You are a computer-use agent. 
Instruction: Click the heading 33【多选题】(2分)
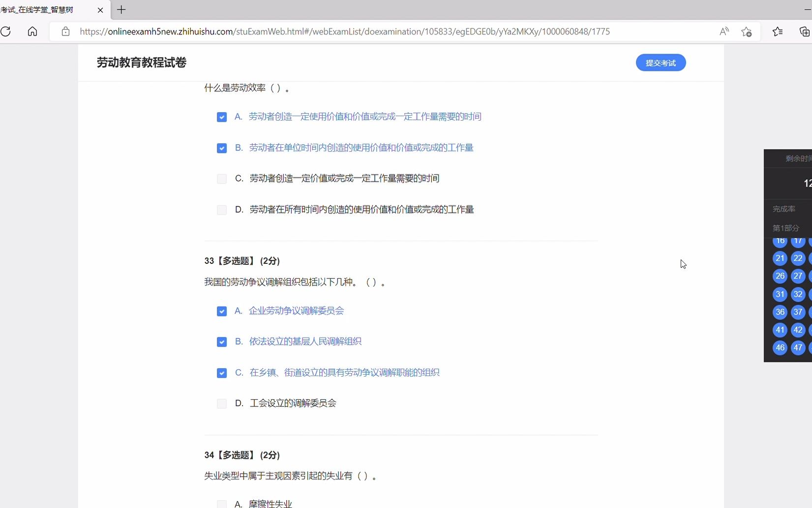[242, 261]
